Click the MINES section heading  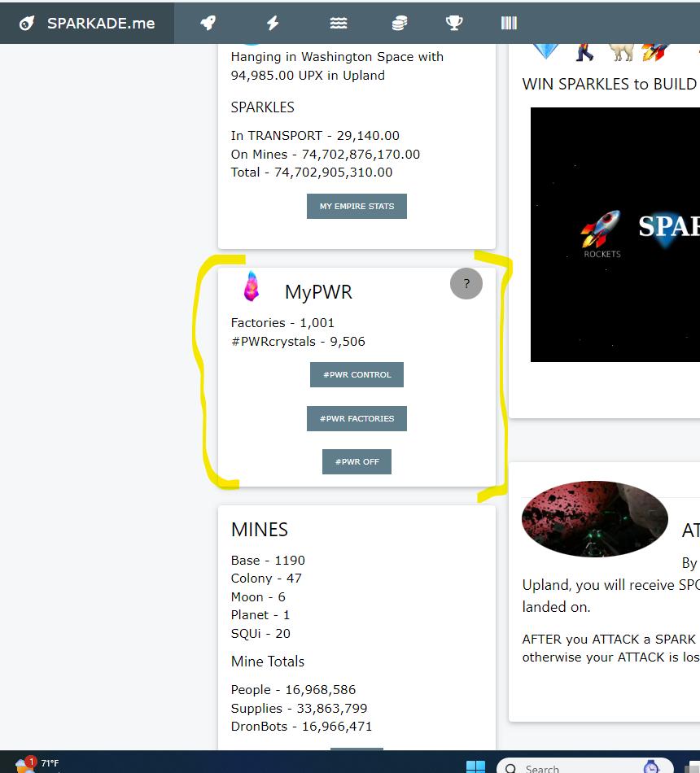(260, 530)
